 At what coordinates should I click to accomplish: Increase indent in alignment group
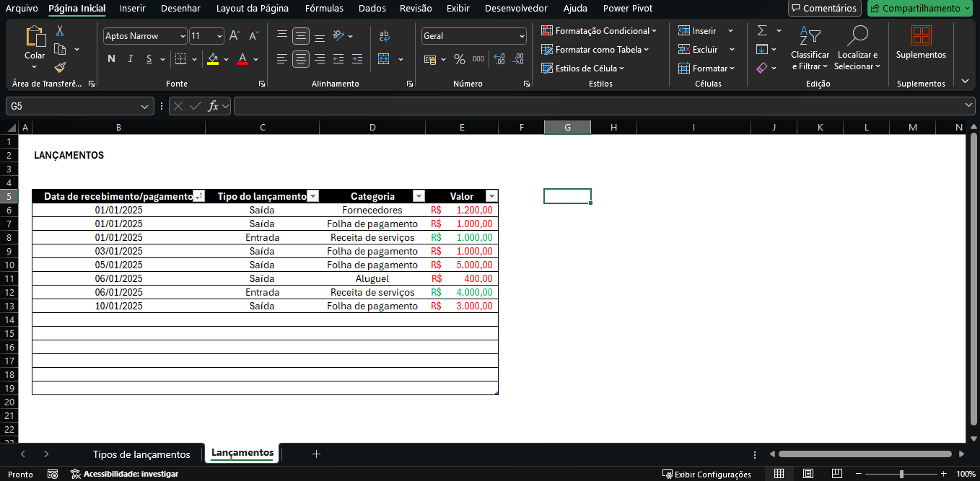357,59
